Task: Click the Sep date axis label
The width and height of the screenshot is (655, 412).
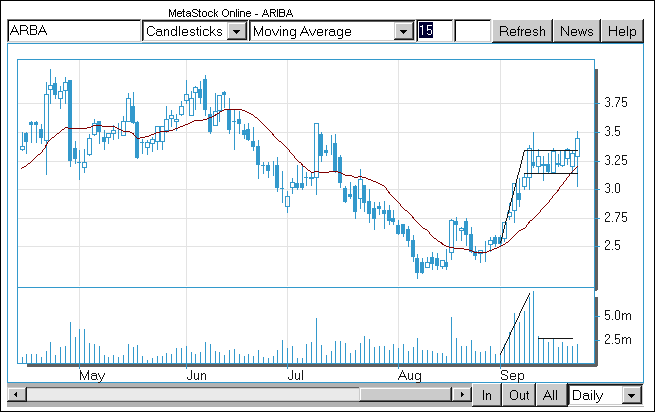Action: (x=512, y=375)
